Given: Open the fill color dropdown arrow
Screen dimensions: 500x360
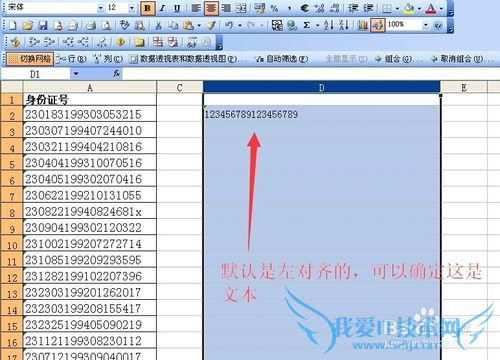Looking at the screenshot, I should coord(419,8).
